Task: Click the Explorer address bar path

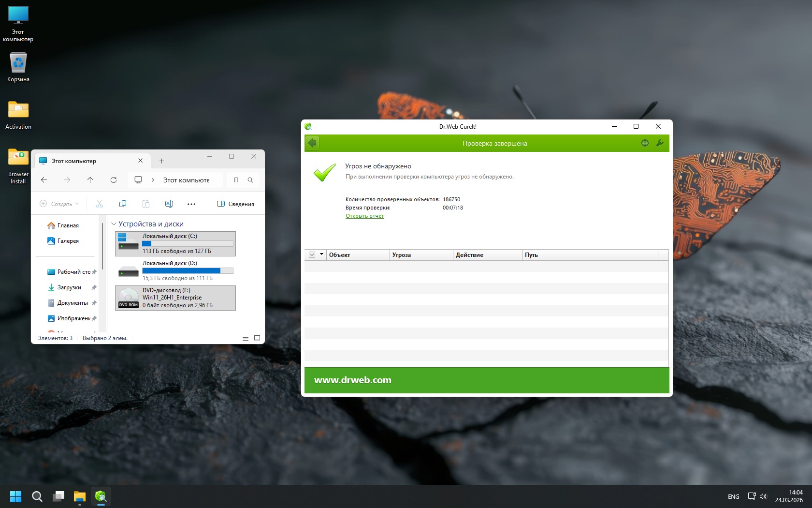Action: (x=186, y=180)
